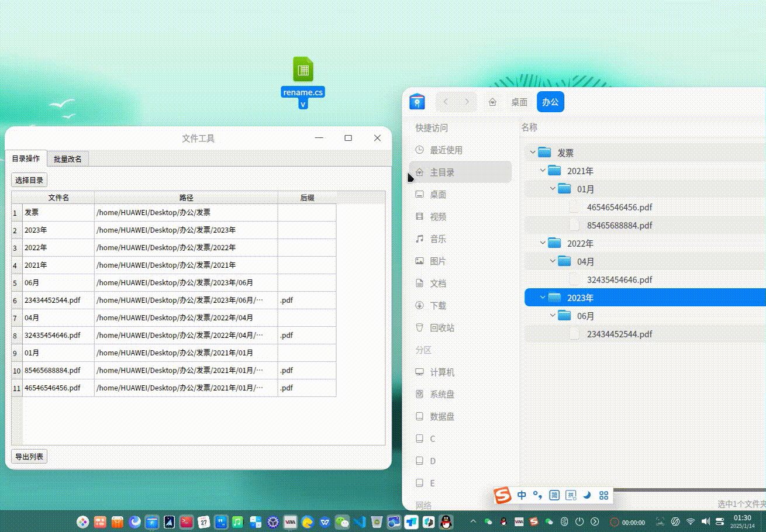Click the Wi-Fi icon in system tray
Screen dimensions: 766x532
pos(691,521)
